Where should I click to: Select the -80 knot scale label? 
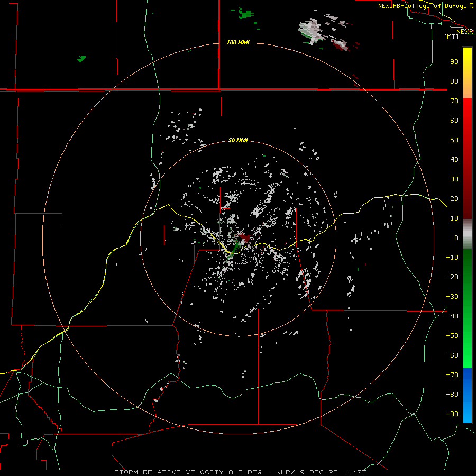[x=452, y=395]
